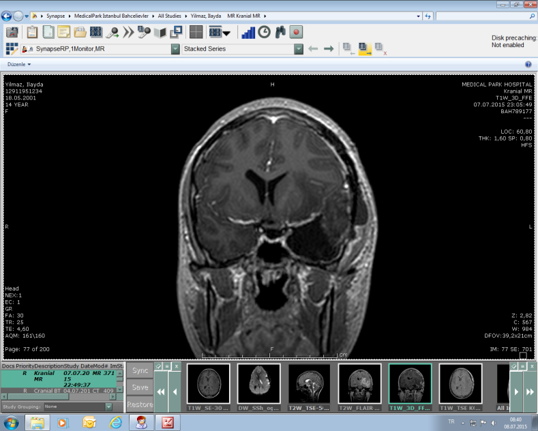
Task: Open the media player taskbar icon
Action: pos(62,422)
